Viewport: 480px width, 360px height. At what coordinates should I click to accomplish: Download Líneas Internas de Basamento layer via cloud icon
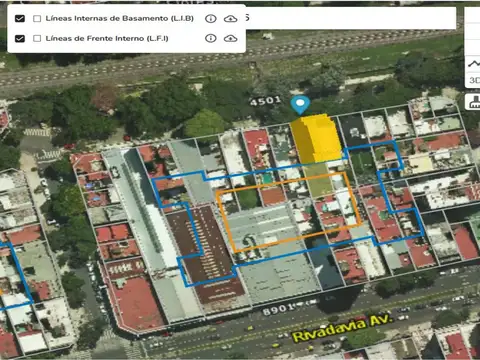[x=230, y=19]
